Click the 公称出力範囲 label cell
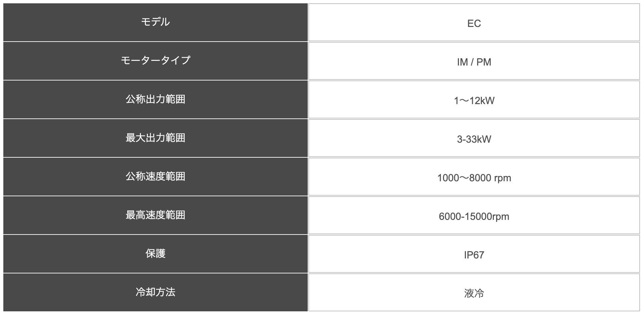 (156, 99)
